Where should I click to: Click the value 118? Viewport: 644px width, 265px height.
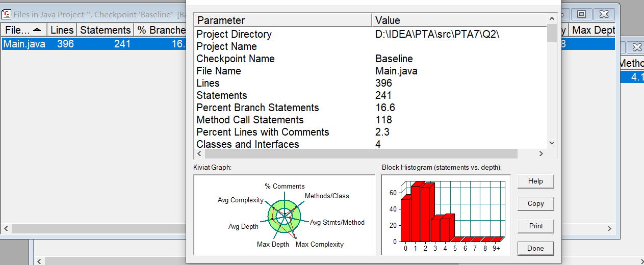[x=383, y=120]
